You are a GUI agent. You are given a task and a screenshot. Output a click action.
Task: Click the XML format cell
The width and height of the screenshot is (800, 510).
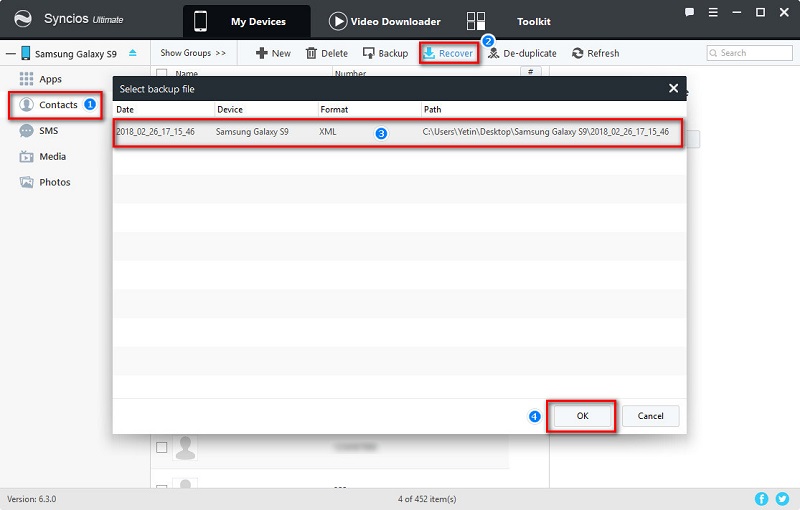click(x=328, y=132)
